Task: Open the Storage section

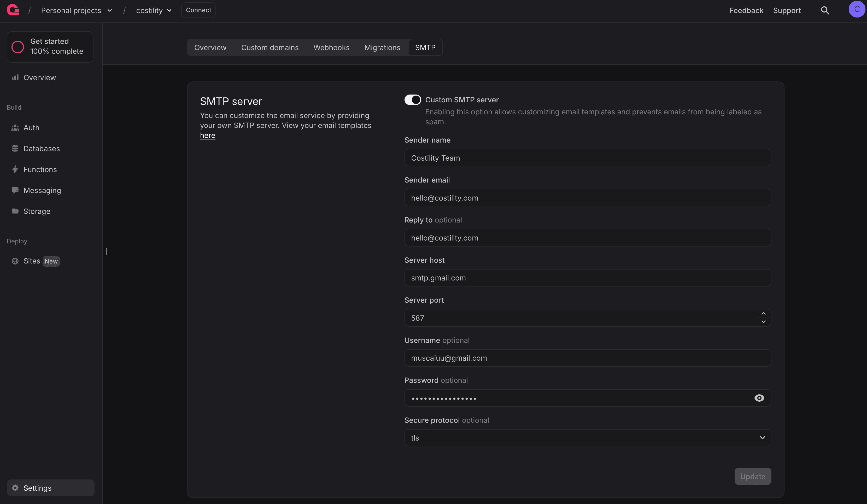Action: click(37, 211)
